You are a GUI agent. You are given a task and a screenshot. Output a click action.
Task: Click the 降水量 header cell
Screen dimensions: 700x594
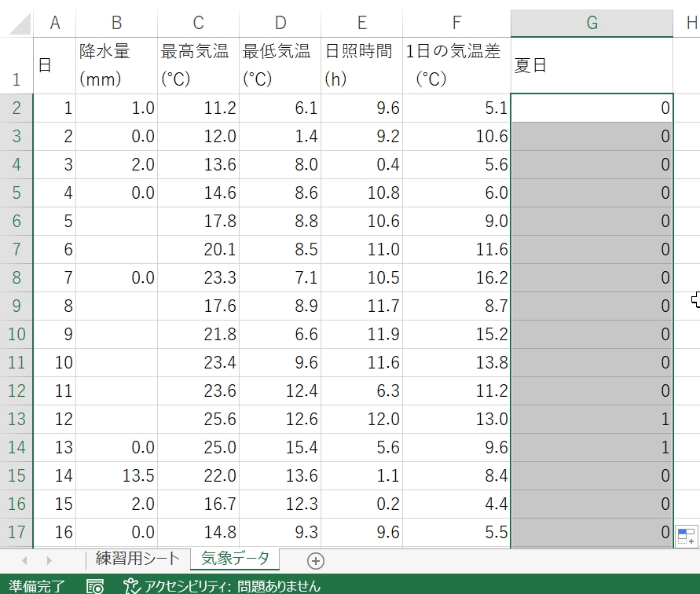tap(117, 66)
